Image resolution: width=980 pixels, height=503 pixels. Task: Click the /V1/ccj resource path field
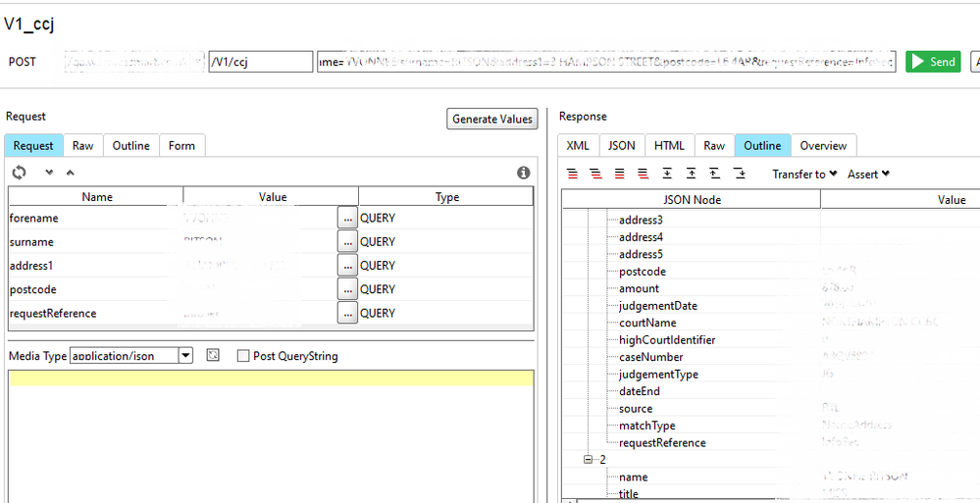point(260,62)
